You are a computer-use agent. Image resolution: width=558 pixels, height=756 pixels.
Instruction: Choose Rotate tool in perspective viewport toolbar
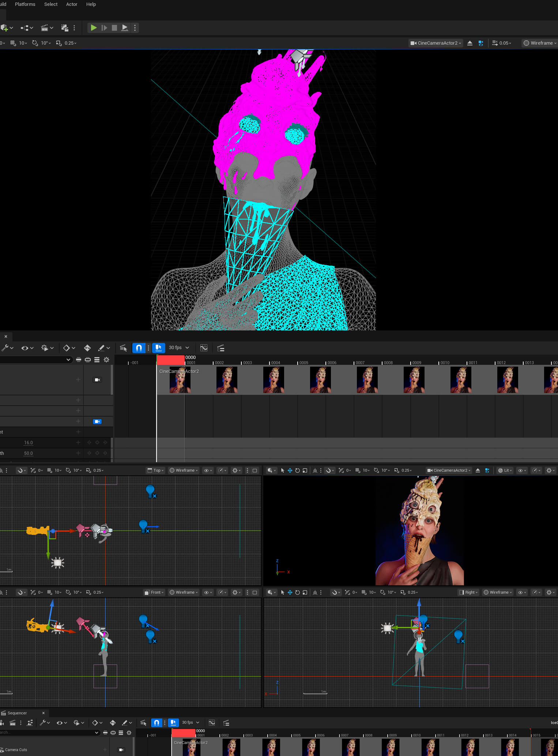(298, 471)
